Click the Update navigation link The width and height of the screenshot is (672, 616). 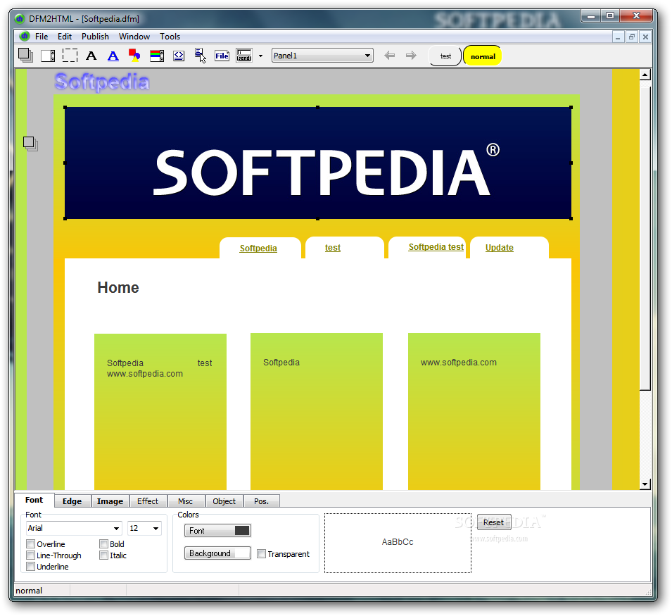[500, 248]
